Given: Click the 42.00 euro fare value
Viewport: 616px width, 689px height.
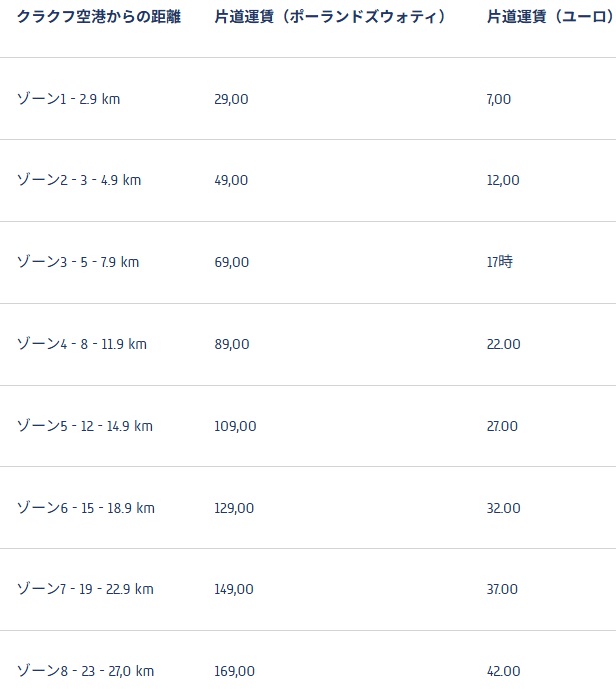Looking at the screenshot, I should [x=503, y=671].
